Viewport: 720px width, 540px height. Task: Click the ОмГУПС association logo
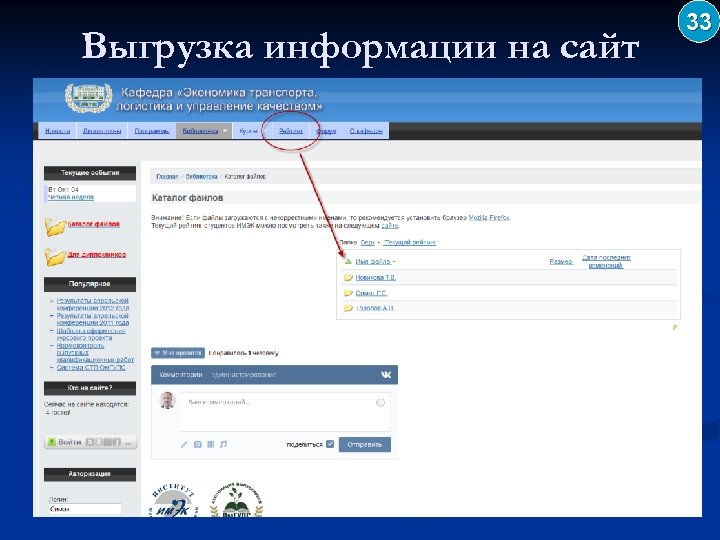(236, 500)
